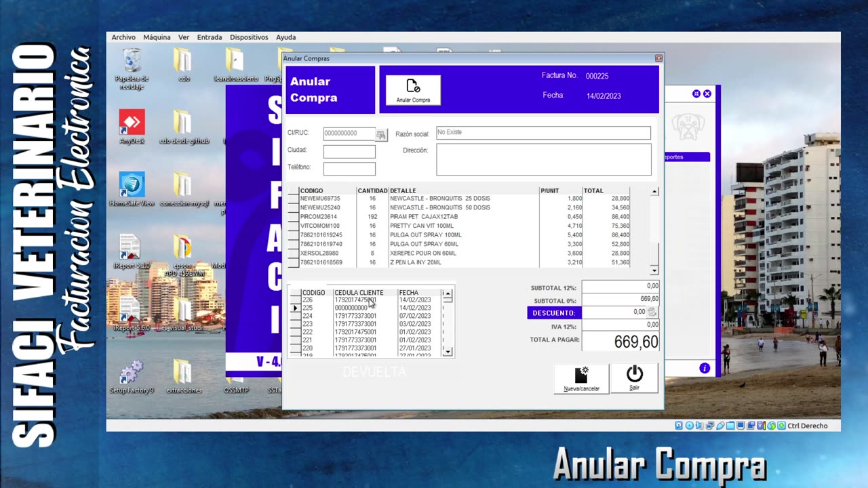This screenshot has width=868, height=488.
Task: Open Setup Factory 9 desktop shortcut
Action: coord(132,377)
